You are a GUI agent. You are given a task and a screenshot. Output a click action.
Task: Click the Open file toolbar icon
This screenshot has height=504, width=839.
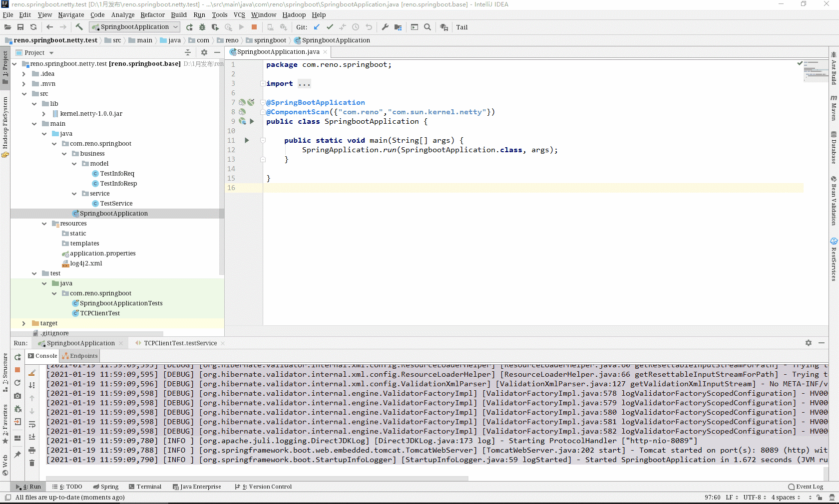8,27
